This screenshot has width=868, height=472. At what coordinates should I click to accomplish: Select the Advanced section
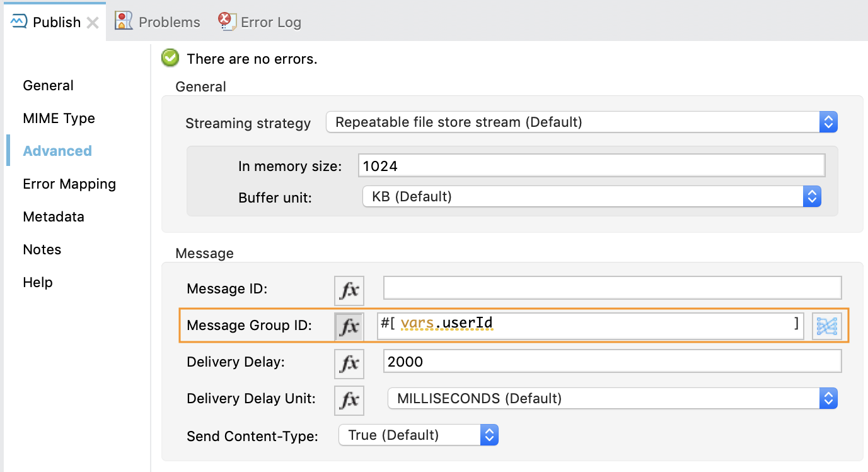click(57, 151)
